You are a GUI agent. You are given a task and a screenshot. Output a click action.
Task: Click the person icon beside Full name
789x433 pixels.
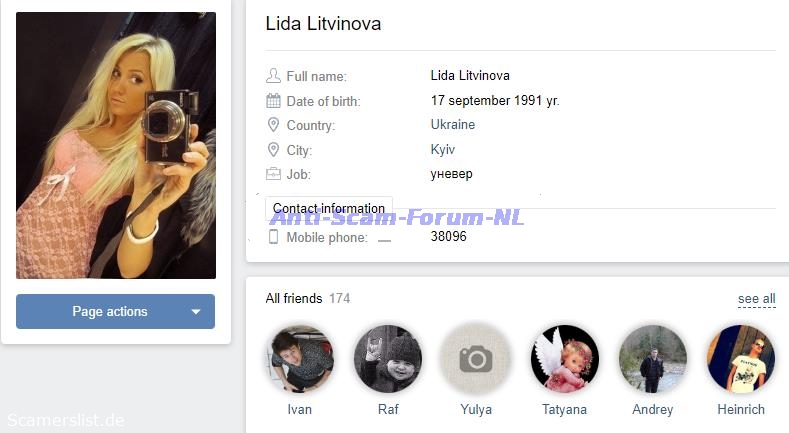click(x=273, y=76)
